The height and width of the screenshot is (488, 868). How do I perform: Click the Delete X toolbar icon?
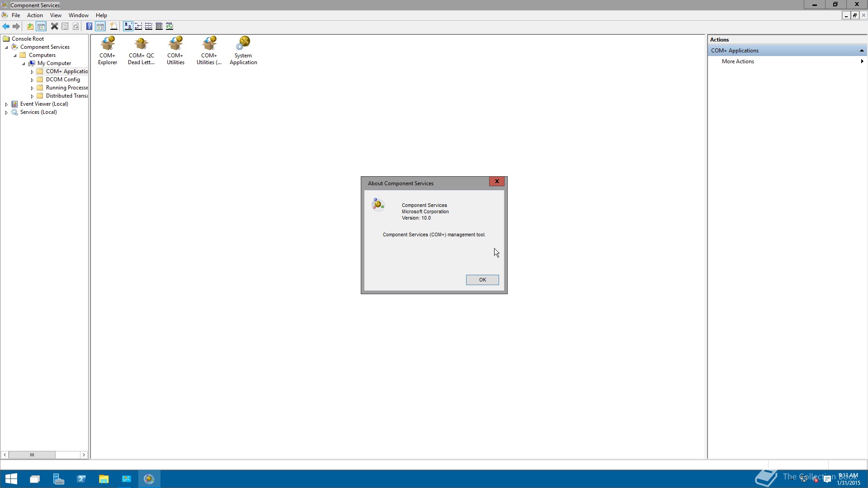click(54, 26)
